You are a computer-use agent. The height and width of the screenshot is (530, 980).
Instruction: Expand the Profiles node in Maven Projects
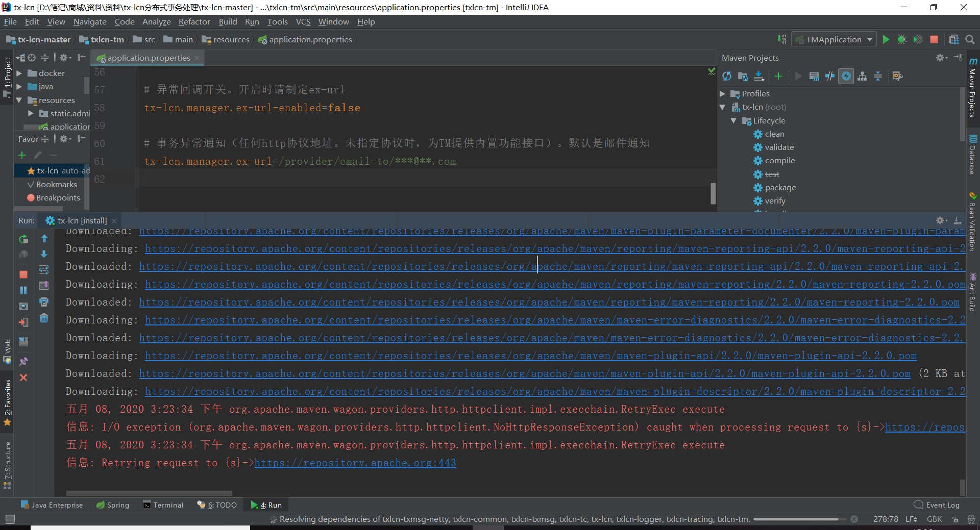tap(723, 94)
